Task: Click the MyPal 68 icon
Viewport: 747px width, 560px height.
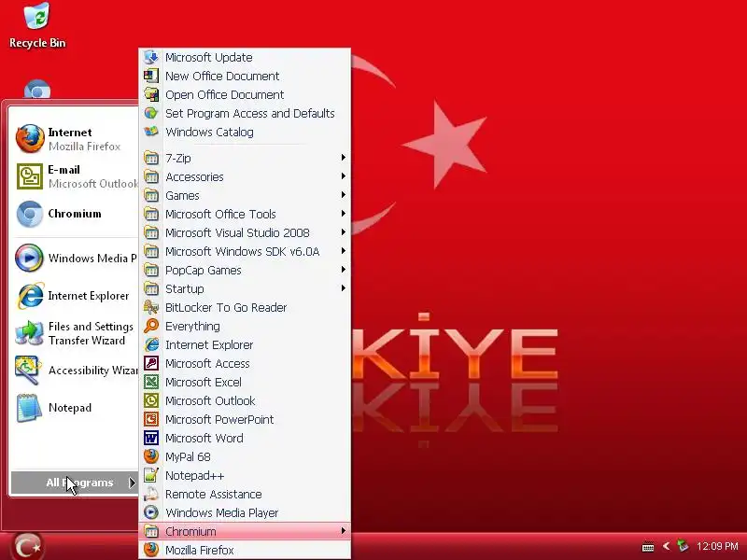Action: coord(151,456)
